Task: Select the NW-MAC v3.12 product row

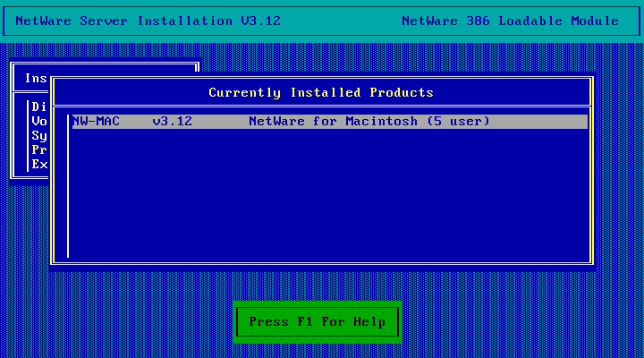Action: (x=330, y=122)
